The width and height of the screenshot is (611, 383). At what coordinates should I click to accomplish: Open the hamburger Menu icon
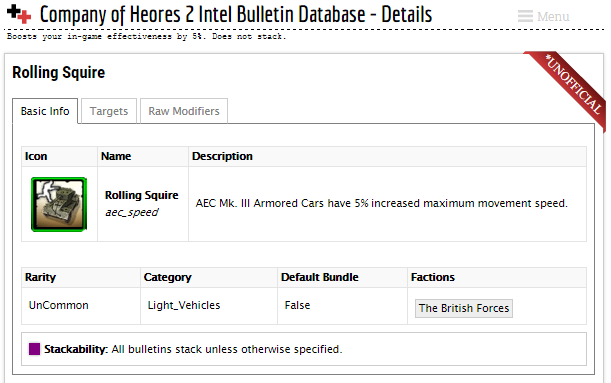coord(525,16)
